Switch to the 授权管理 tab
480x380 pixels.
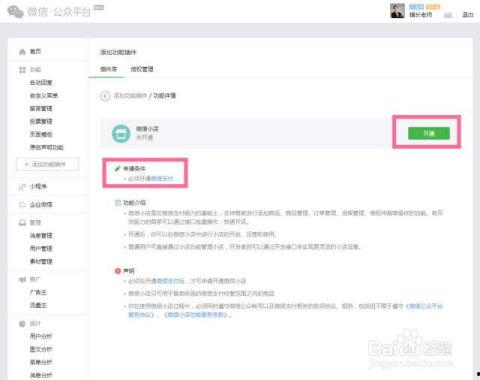142,69
